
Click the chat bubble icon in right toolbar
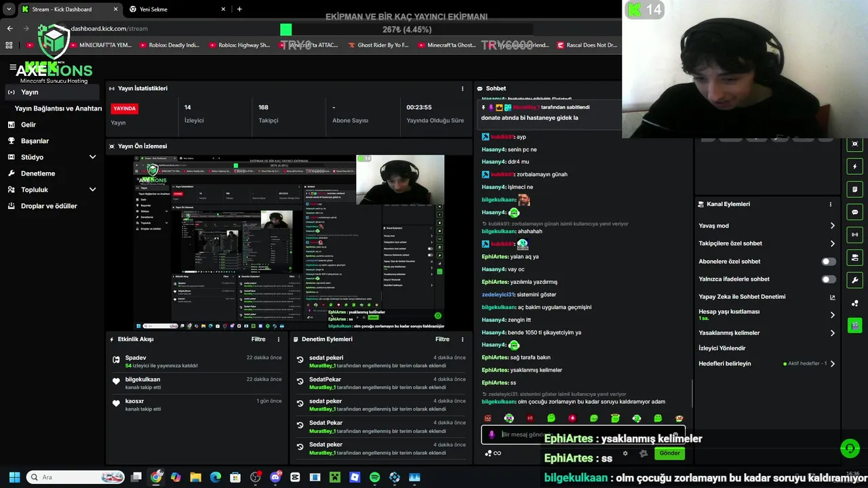[x=854, y=212]
